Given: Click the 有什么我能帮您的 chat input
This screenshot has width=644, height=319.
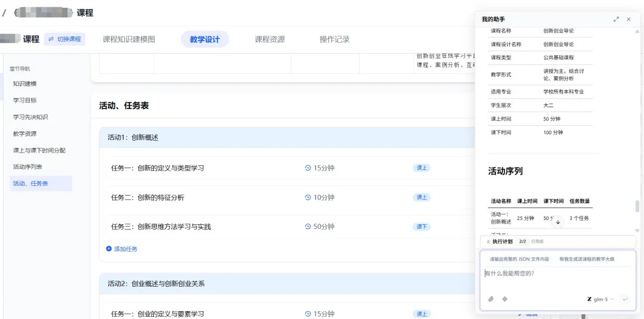Looking at the screenshot, I should coord(558,280).
